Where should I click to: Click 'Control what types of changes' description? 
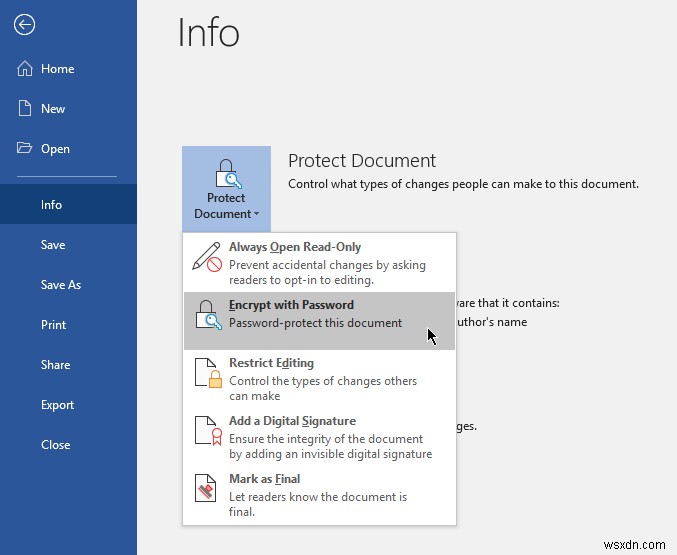[x=463, y=184]
